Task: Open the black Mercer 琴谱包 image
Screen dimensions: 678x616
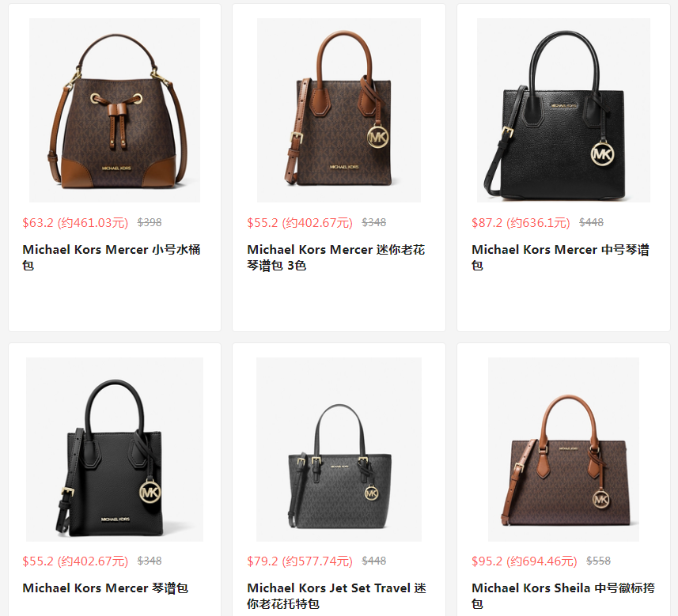Action: (115, 449)
